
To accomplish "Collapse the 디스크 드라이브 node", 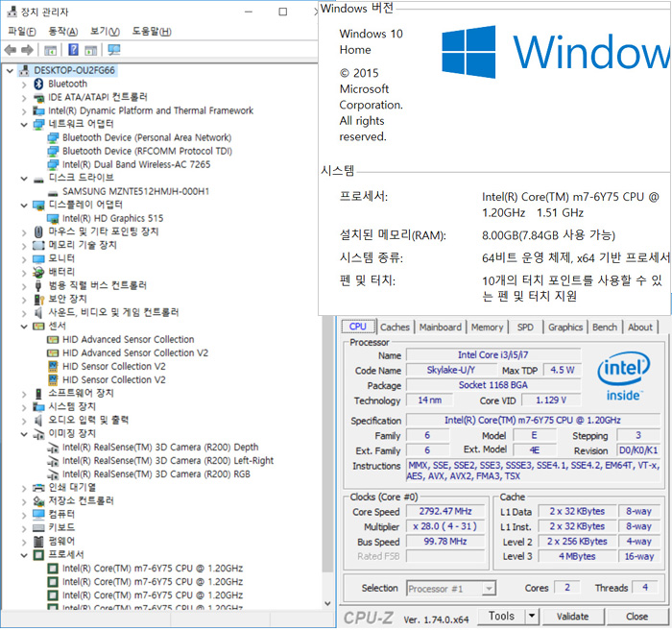I will tap(24, 179).
